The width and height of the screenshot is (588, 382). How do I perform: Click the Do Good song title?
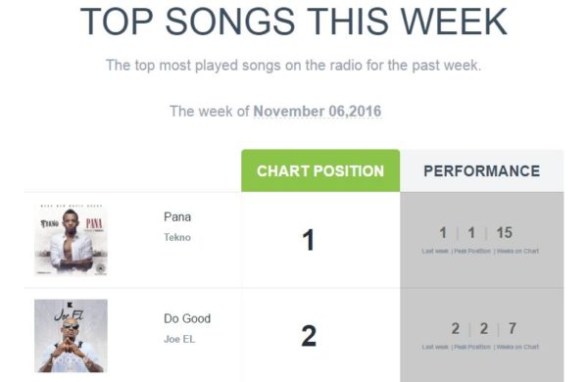tap(187, 318)
